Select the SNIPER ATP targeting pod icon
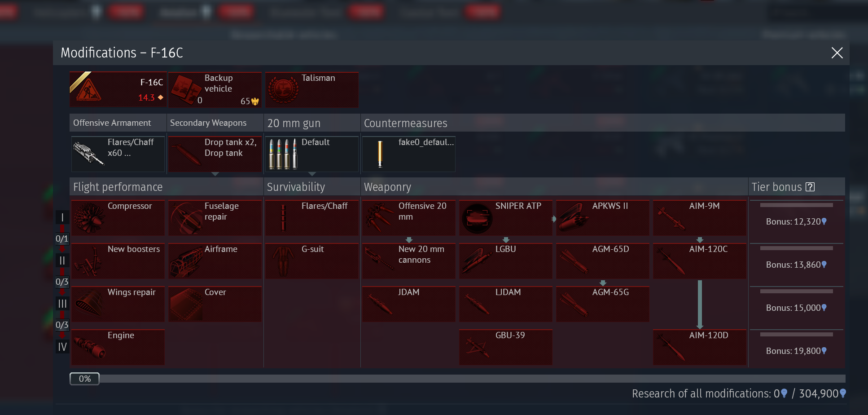This screenshot has height=415, width=868. click(x=477, y=218)
